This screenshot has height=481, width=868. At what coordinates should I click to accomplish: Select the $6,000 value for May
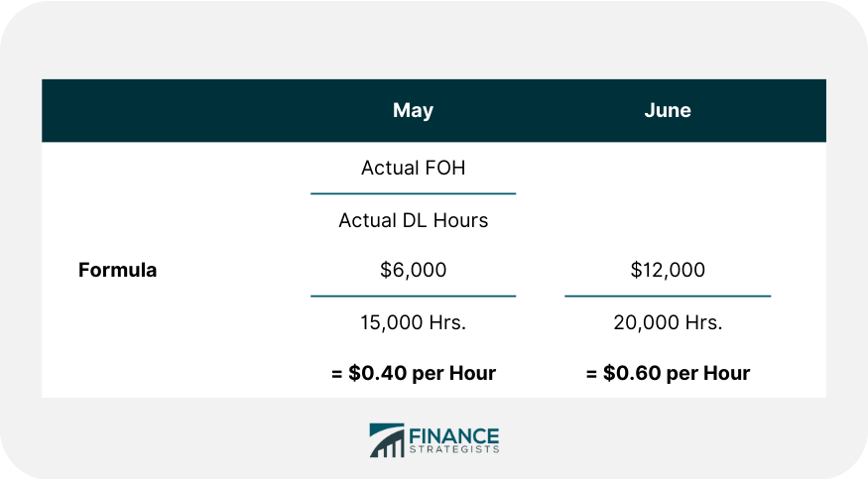pyautogui.click(x=413, y=270)
